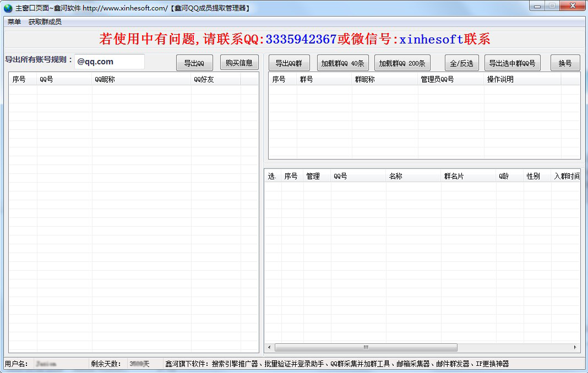The image size is (588, 373).
Task: Sort left list by 序号 column
Action: (23, 79)
